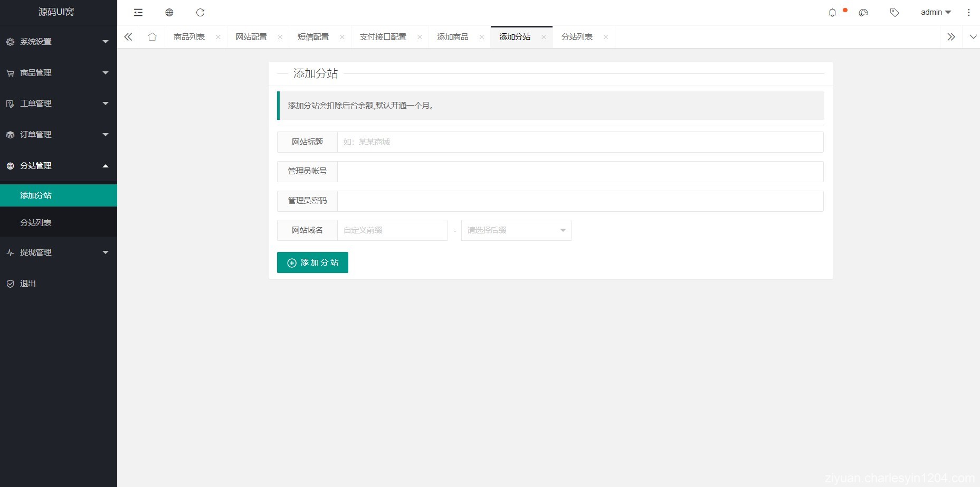Open the tab operations dropdown arrow

pos(973,37)
